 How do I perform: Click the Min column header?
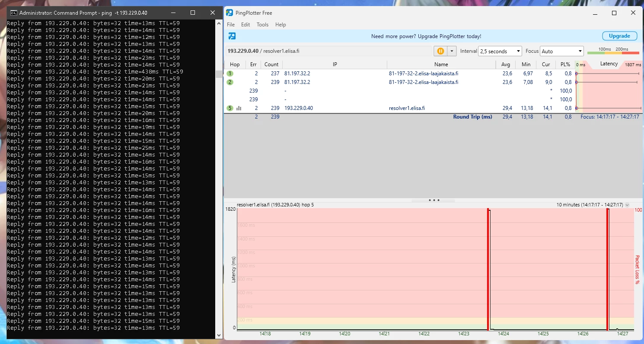point(526,64)
